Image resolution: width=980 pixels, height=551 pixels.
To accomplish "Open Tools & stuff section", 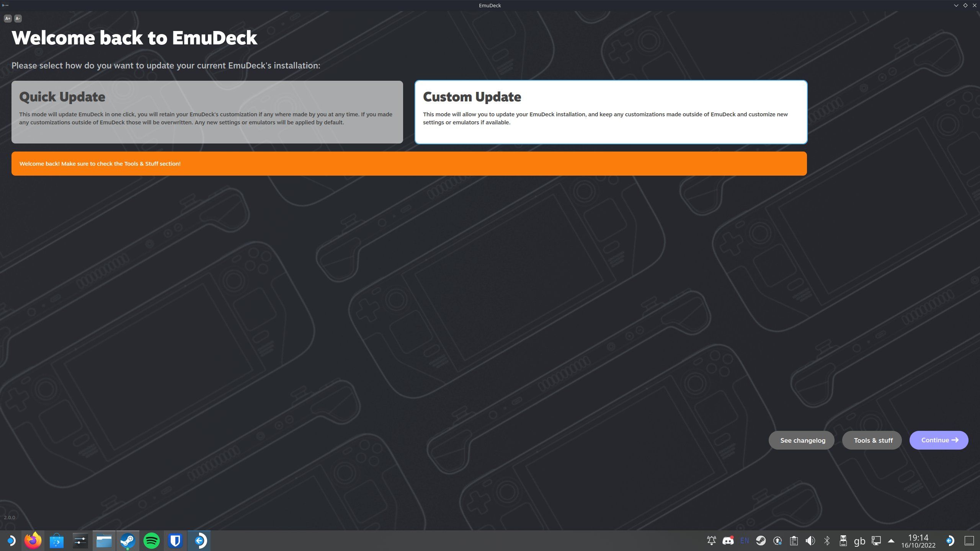I will pos(872,440).
